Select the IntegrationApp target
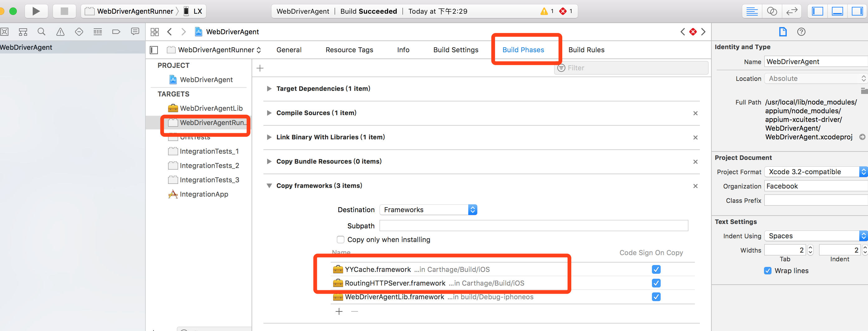Image resolution: width=868 pixels, height=331 pixels. point(198,194)
